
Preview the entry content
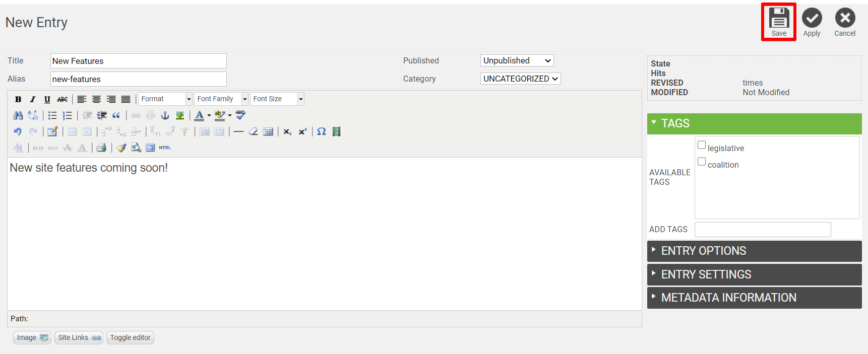pos(136,148)
